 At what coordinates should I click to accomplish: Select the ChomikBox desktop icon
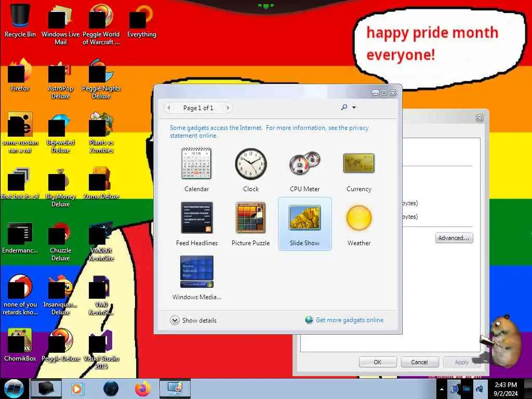[x=20, y=345]
